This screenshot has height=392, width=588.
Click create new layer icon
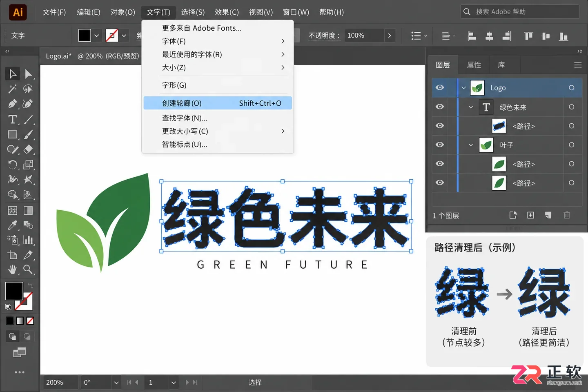530,215
